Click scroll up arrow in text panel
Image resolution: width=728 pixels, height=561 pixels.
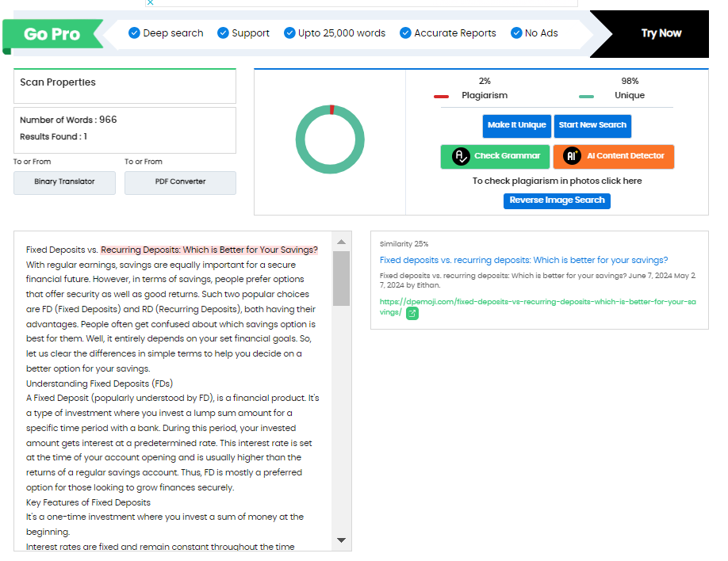(x=341, y=242)
